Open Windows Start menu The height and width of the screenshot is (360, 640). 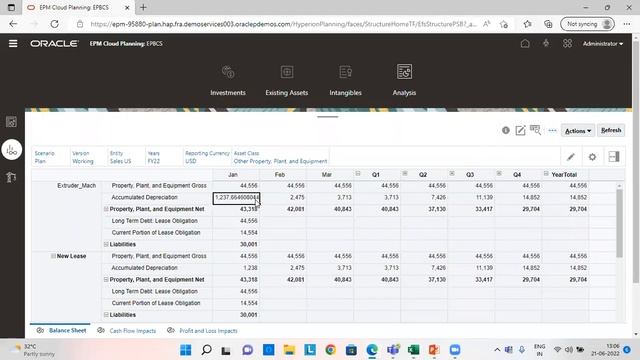tap(186, 350)
